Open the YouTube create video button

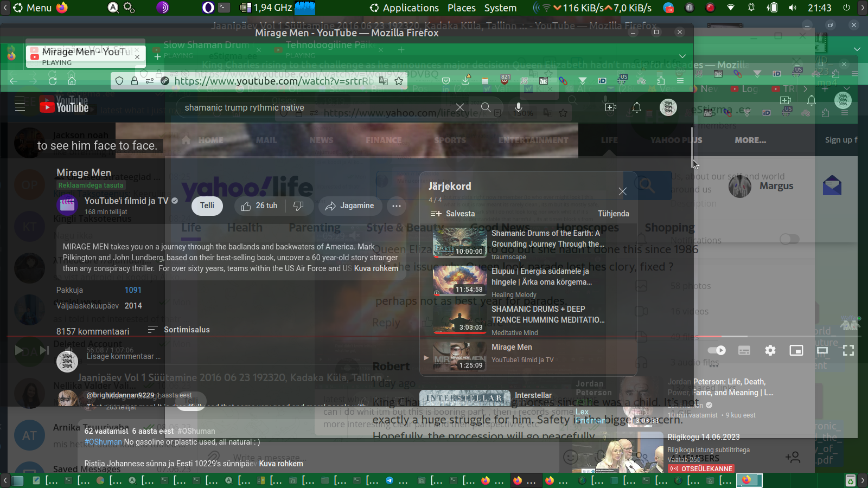click(611, 107)
